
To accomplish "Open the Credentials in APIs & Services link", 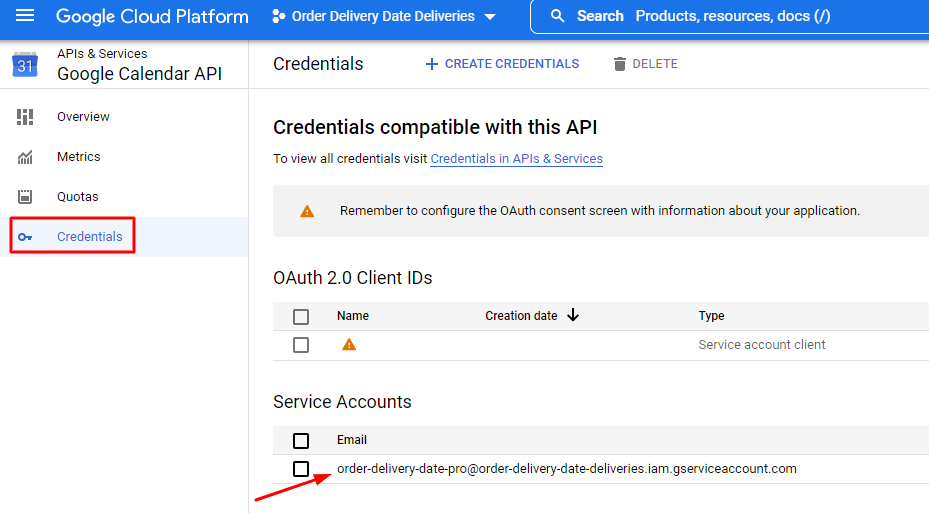I will [516, 159].
